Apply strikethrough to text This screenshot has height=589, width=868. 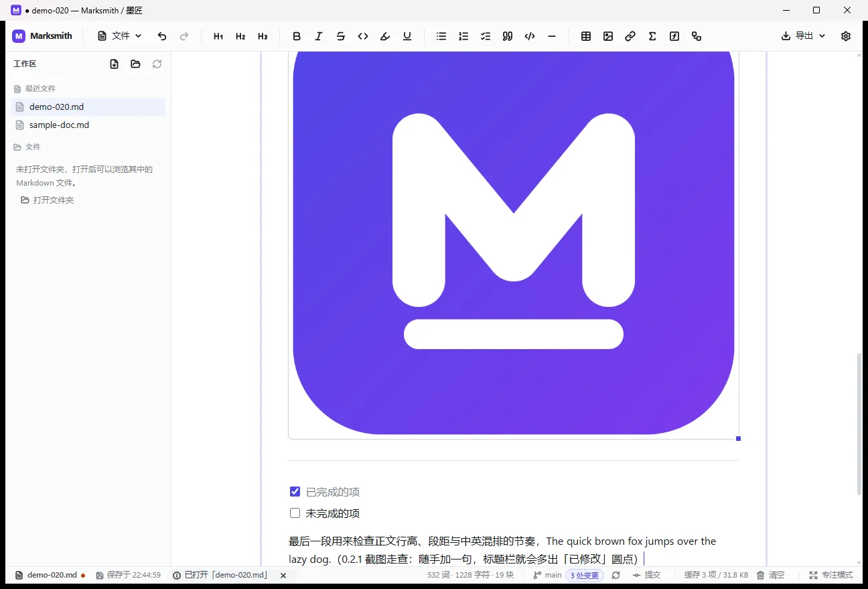tap(341, 36)
